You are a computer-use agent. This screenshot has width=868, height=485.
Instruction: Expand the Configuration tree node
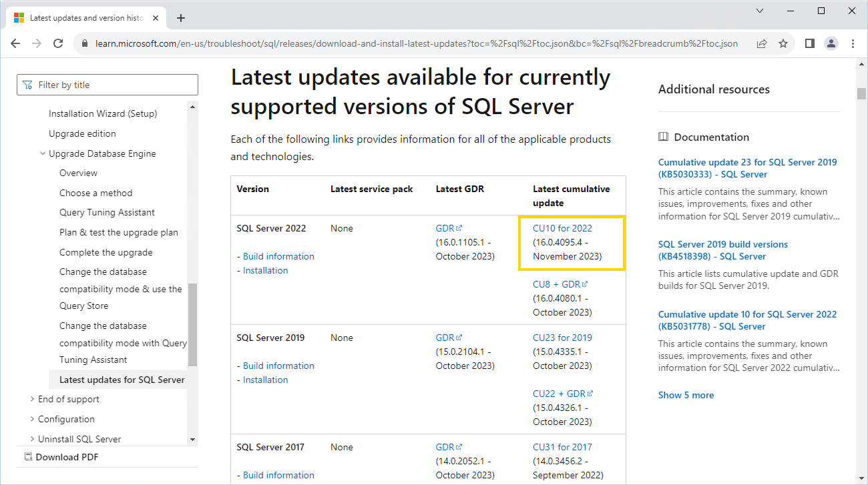click(x=33, y=419)
